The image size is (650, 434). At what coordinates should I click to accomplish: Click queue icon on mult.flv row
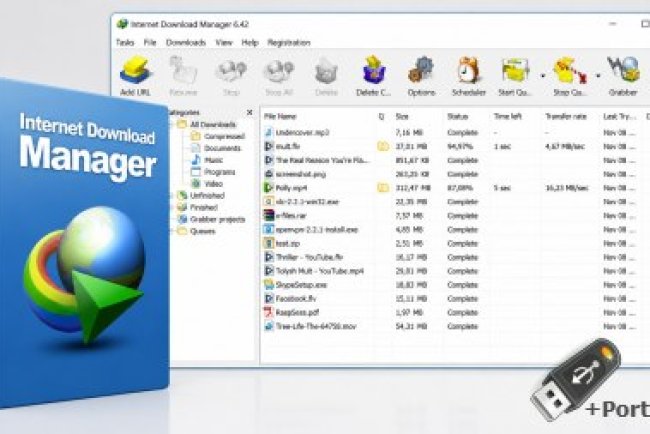click(x=383, y=146)
